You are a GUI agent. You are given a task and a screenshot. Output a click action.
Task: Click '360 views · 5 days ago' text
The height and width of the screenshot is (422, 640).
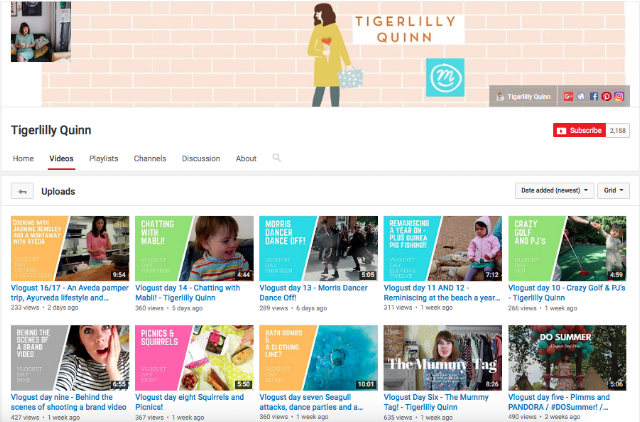[169, 308]
